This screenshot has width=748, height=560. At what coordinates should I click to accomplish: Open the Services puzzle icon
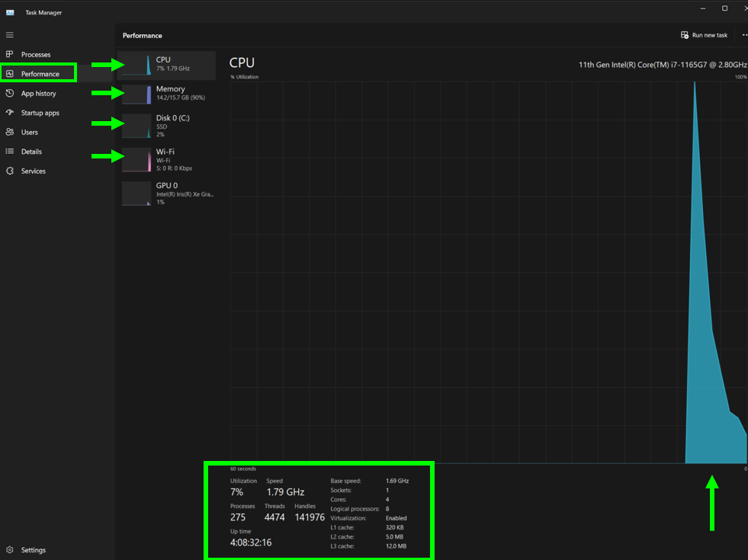click(10, 171)
